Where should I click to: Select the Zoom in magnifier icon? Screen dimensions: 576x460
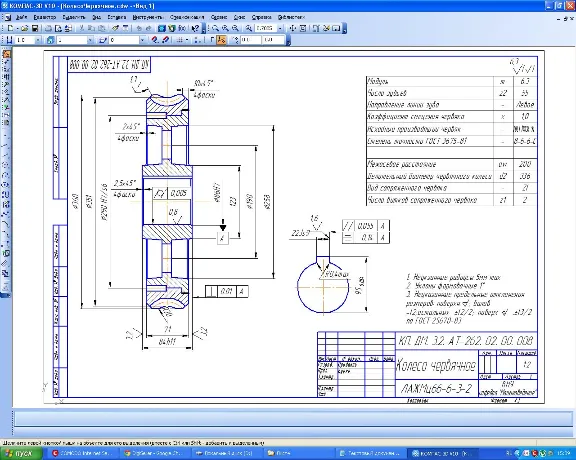click(225, 28)
